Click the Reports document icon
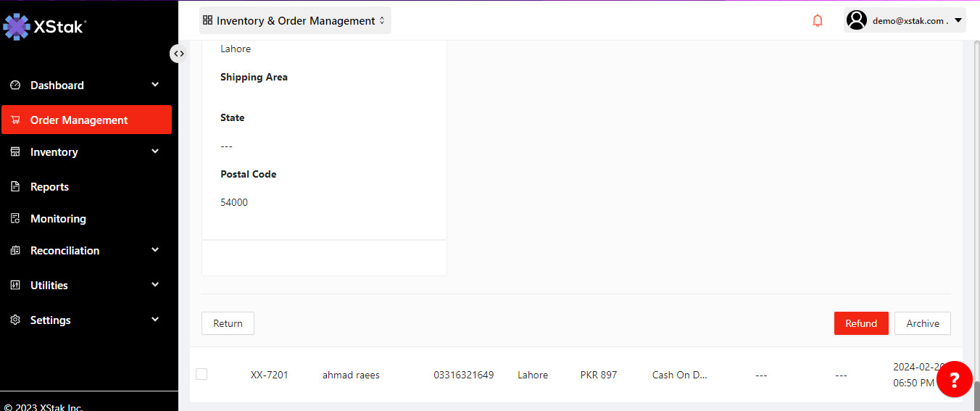This screenshot has height=411, width=980. click(15, 187)
